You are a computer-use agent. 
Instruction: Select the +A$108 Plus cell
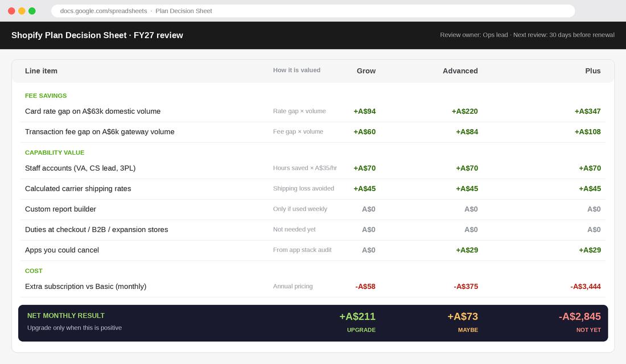[588, 132]
